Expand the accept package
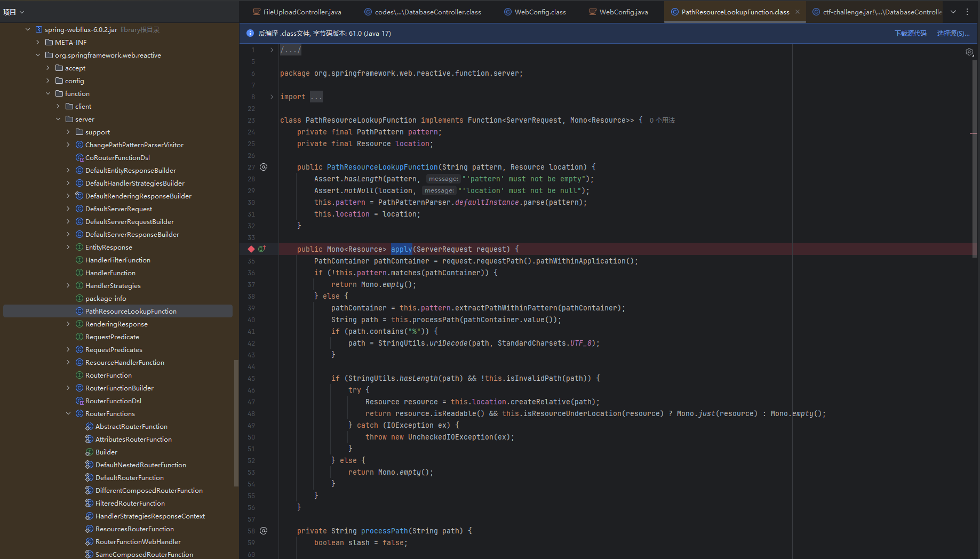 click(x=48, y=68)
